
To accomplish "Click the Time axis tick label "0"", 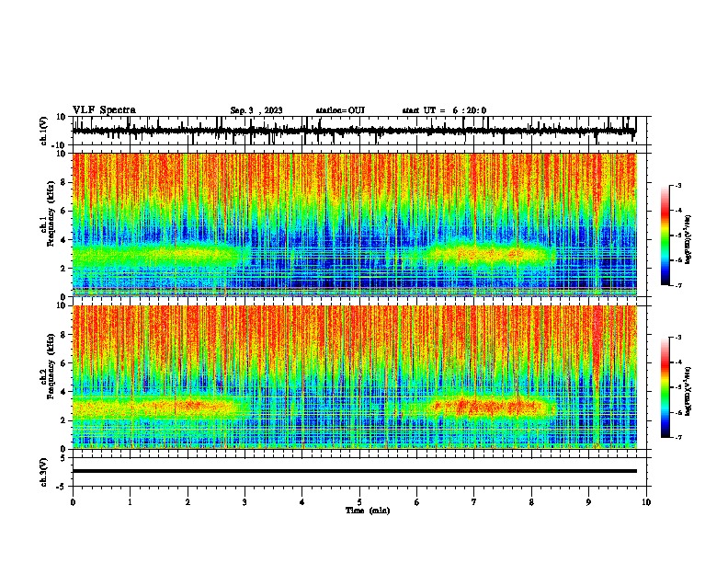I will click(73, 502).
